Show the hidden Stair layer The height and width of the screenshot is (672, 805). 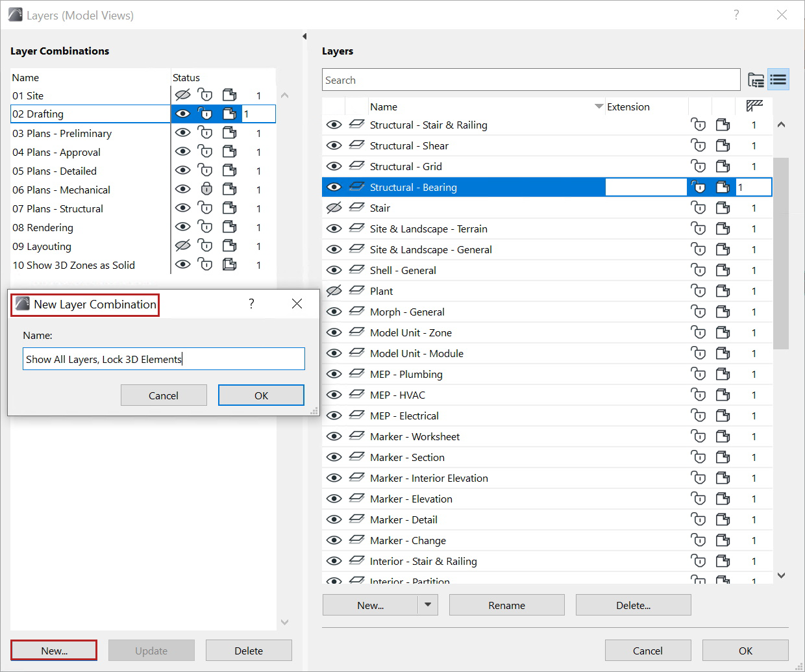click(x=334, y=208)
